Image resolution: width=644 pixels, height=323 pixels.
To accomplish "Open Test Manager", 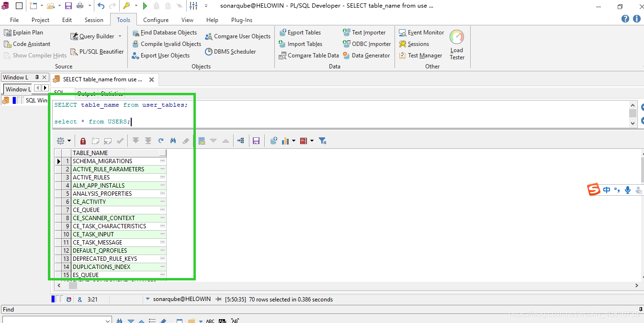I will (420, 56).
